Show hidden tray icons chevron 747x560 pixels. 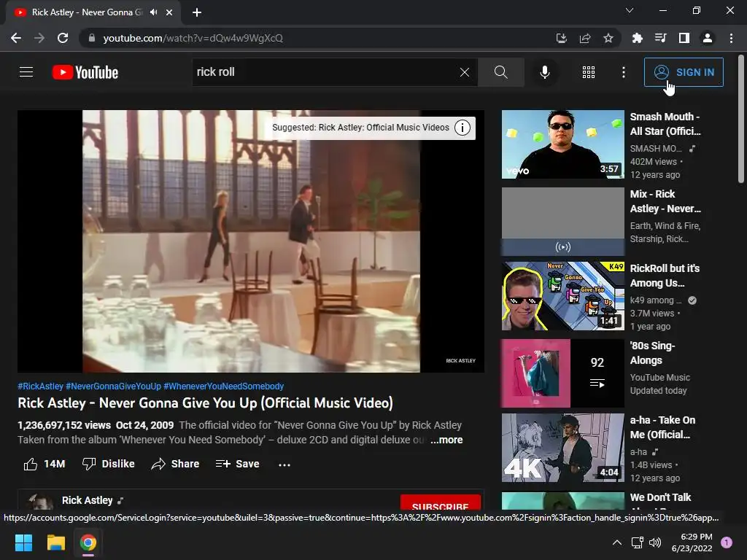(x=617, y=542)
